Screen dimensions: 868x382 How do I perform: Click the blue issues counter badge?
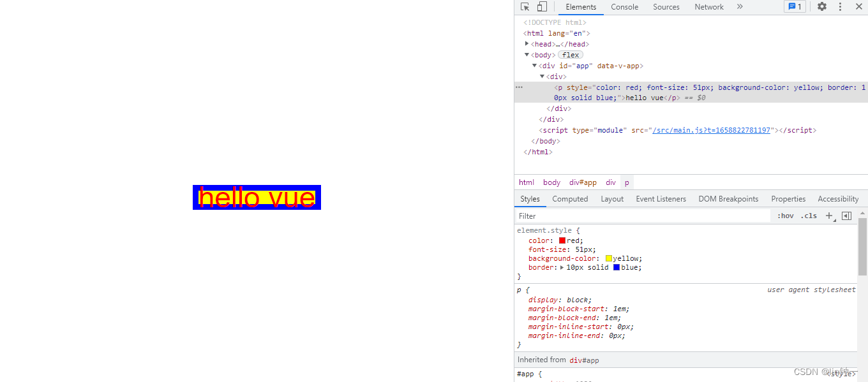tap(795, 7)
